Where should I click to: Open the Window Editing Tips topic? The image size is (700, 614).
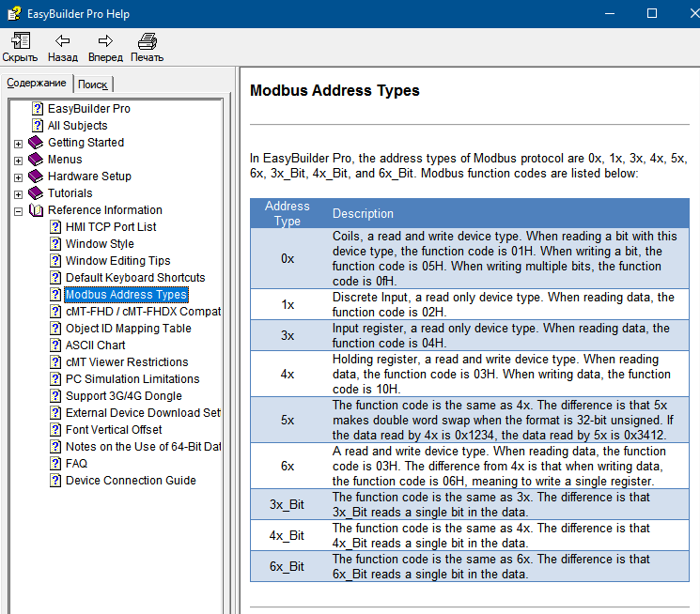coord(117,261)
